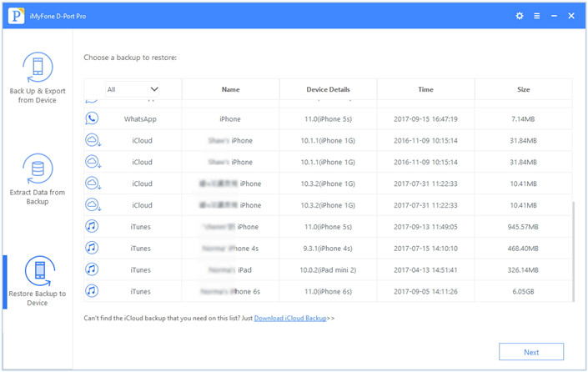Click iTunes icon for iPad mini 2 backup

coord(92,269)
